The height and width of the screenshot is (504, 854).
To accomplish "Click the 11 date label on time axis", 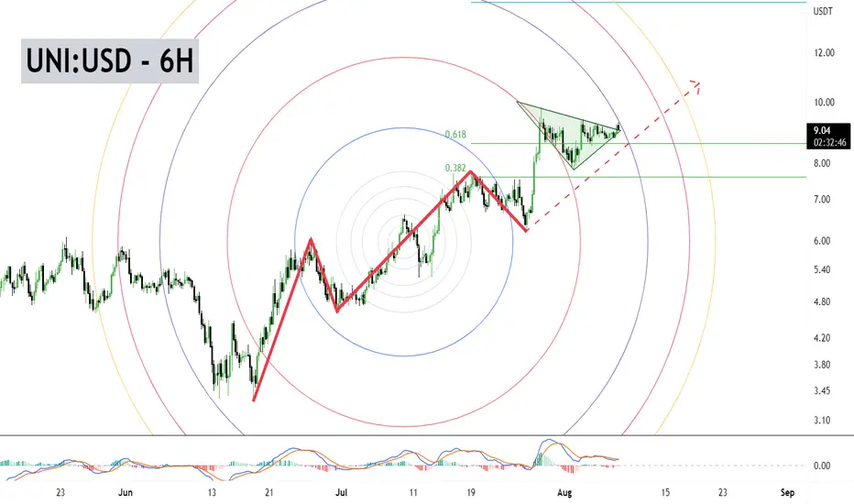I will coord(413,493).
